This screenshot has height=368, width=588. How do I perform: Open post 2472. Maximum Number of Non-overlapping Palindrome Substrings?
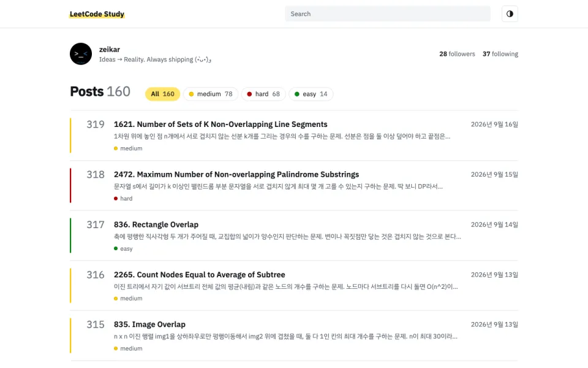[236, 174]
